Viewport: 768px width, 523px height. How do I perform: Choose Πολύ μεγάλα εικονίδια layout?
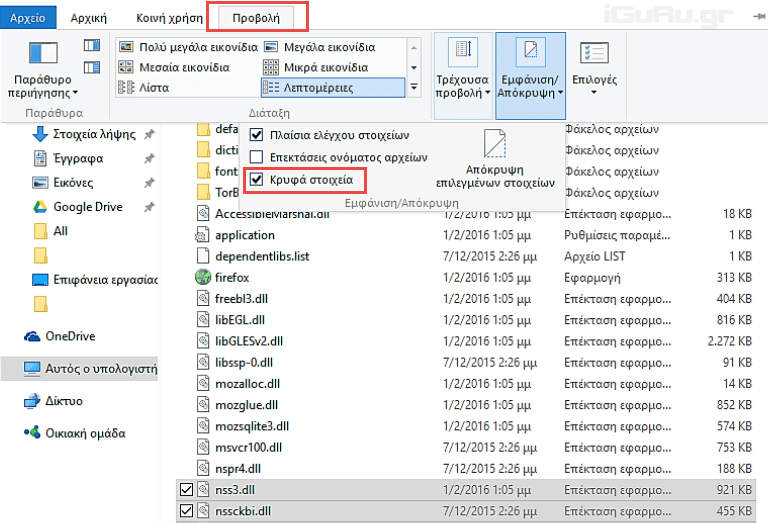coord(189,47)
